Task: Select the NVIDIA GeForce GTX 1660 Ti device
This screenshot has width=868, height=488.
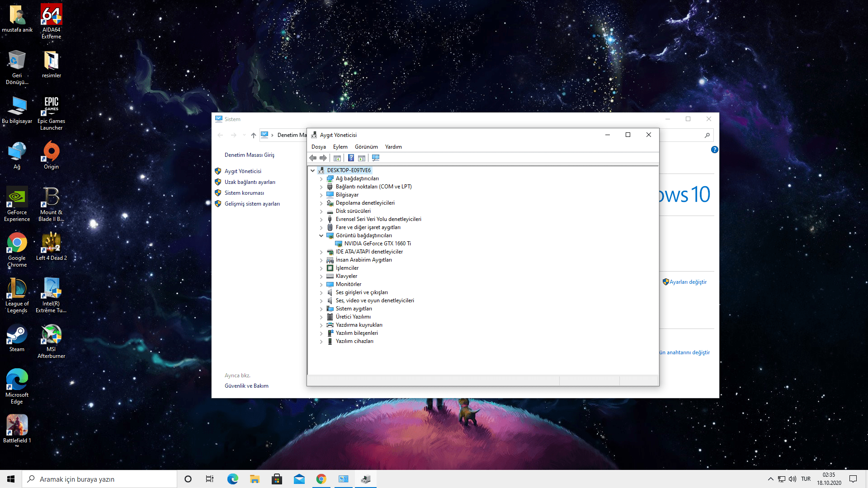Action: 377,244
